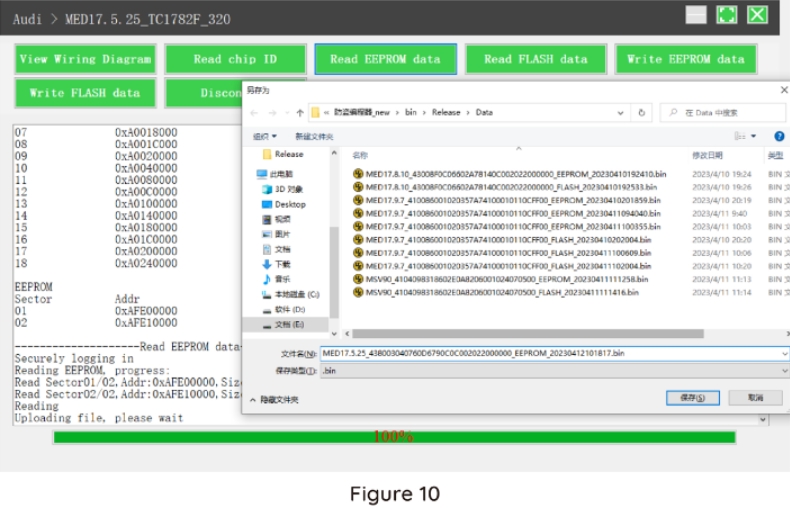Click Audi in the title breadcrumb

pos(27,19)
